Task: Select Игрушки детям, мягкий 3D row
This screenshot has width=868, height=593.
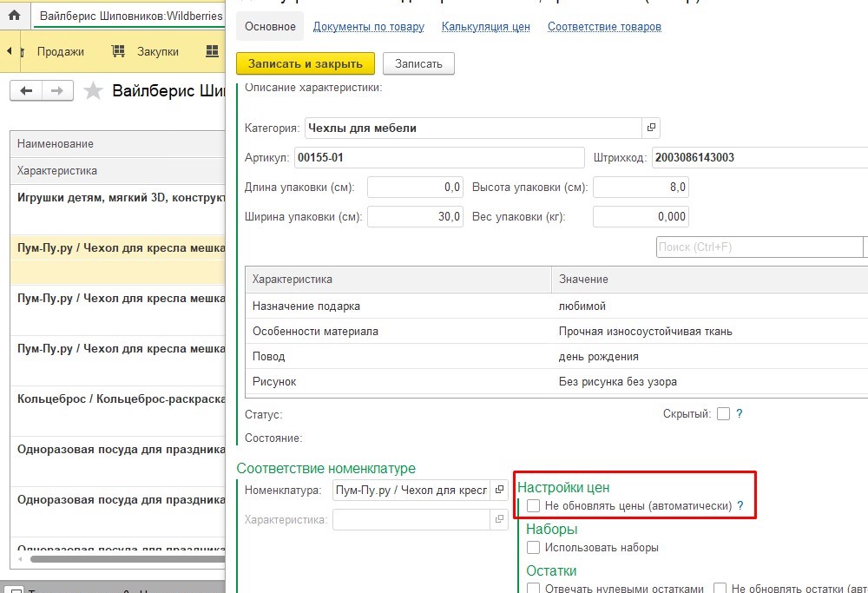Action: 117,208
